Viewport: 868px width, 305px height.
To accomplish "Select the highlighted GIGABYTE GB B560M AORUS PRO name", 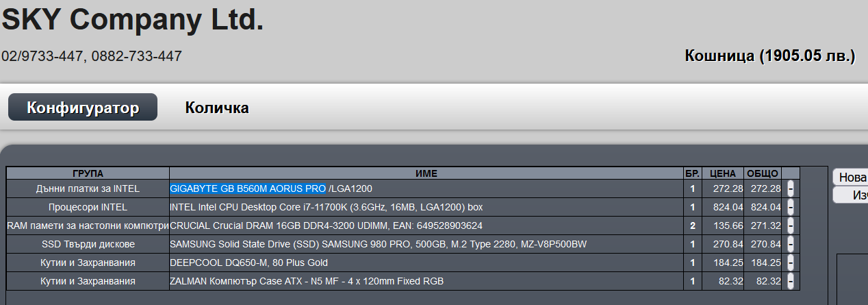I will tap(248, 188).
